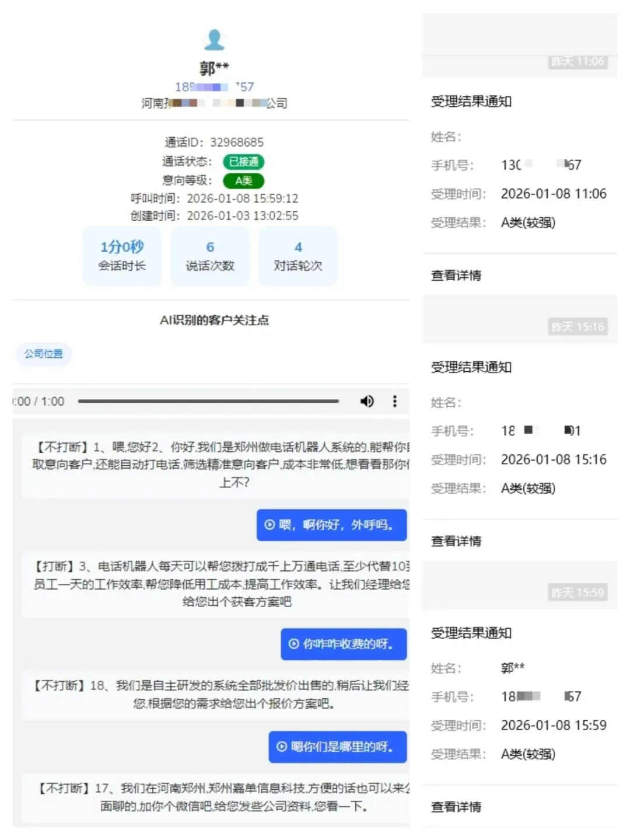This screenshot has width=630, height=840.
Task: Click the 通话ID 32968685 text
Action: (213, 142)
